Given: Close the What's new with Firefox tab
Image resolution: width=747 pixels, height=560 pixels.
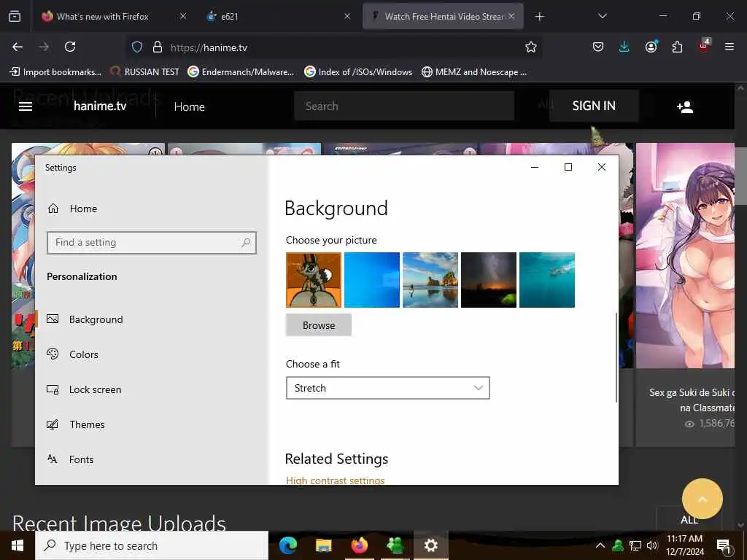Looking at the screenshot, I should [183, 16].
